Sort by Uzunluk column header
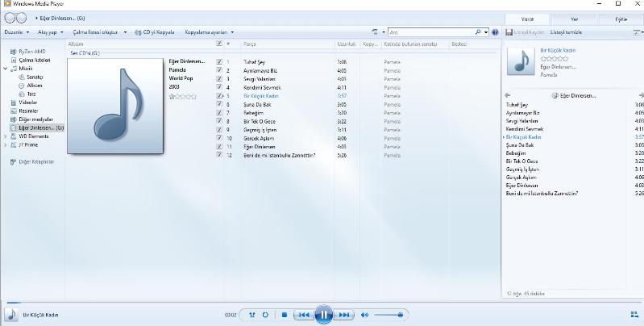The height and width of the screenshot is (326, 644). click(x=347, y=44)
